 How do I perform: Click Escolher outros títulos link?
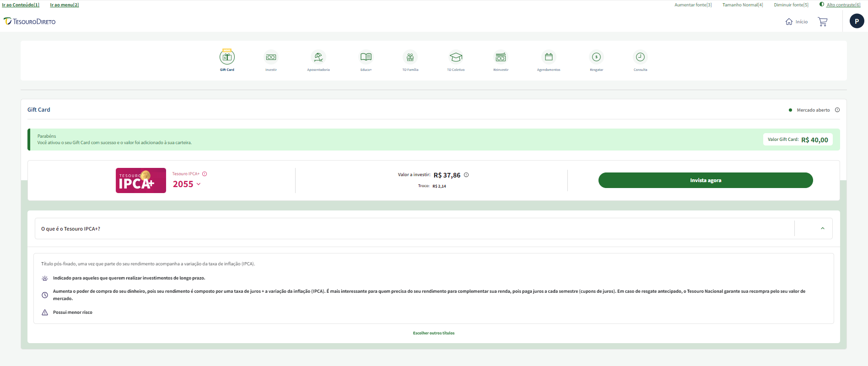tap(434, 333)
